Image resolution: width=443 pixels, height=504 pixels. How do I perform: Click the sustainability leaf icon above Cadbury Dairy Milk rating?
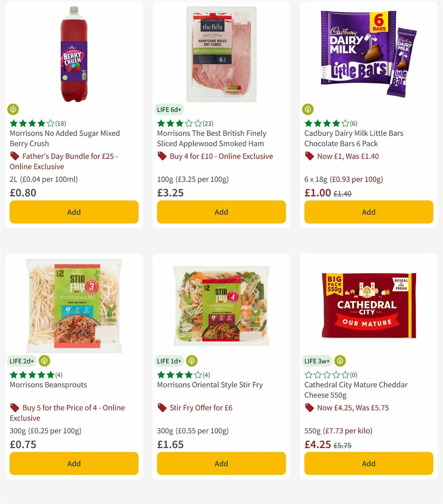point(308,109)
